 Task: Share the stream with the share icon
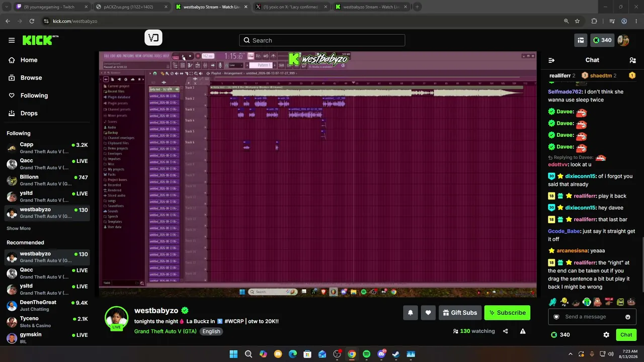coord(506,331)
